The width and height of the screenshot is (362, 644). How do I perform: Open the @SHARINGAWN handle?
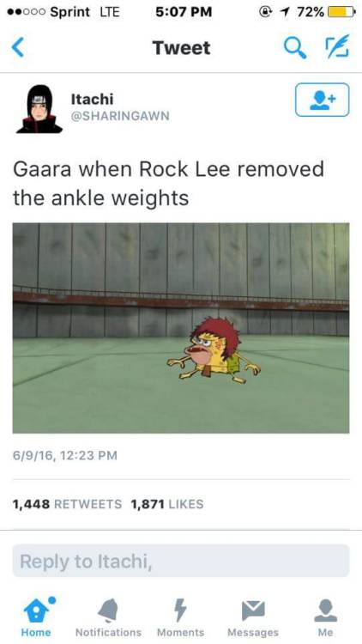pyautogui.click(x=120, y=116)
